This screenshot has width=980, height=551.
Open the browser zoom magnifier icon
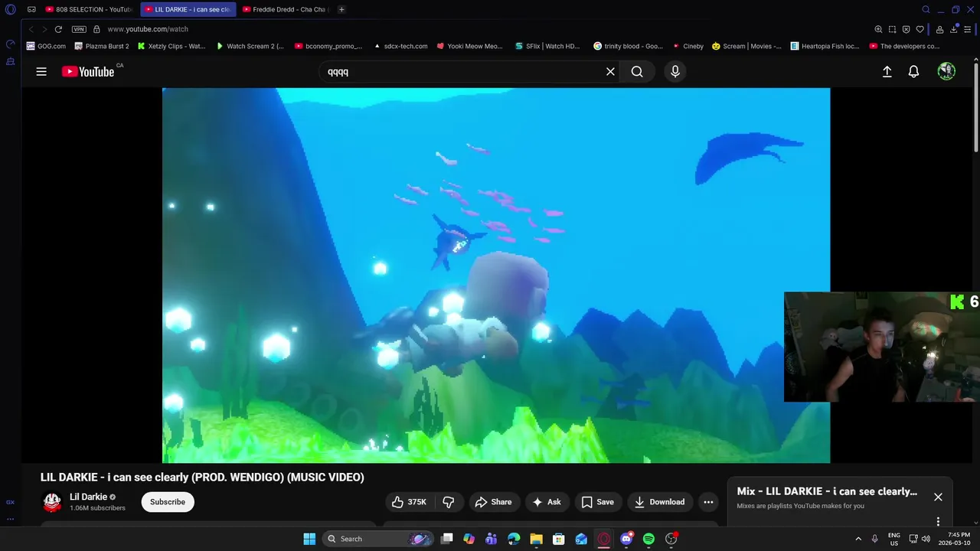coord(878,29)
